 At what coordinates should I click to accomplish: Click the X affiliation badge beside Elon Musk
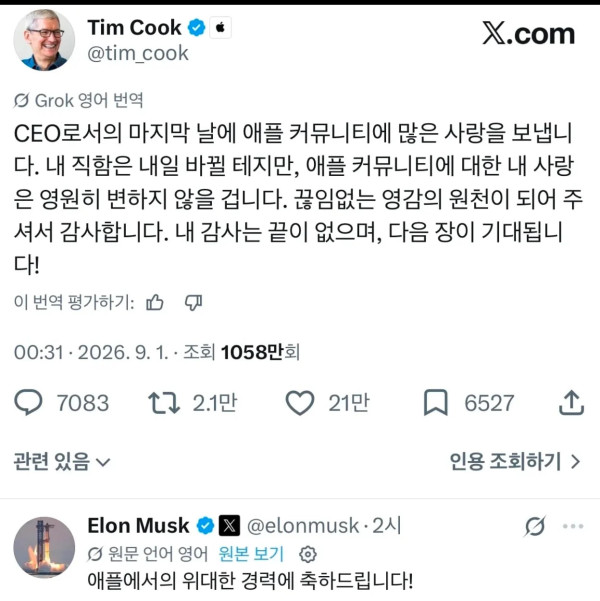click(229, 525)
